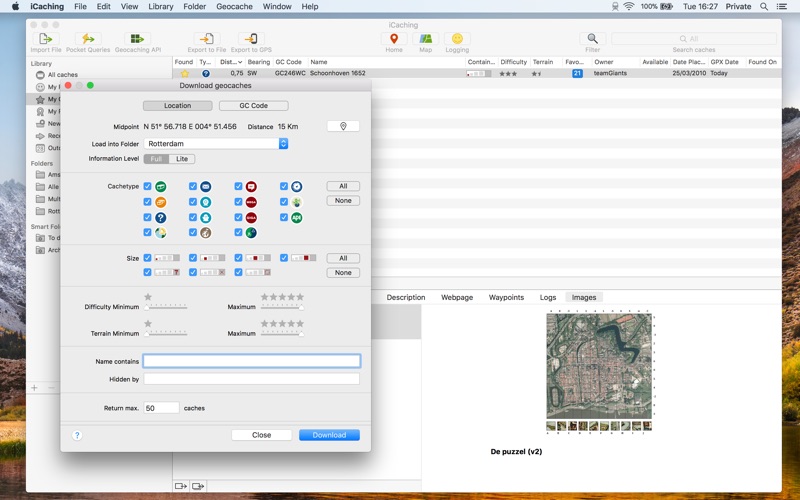Click the Wi-Fi icon in the menu bar

629,7
